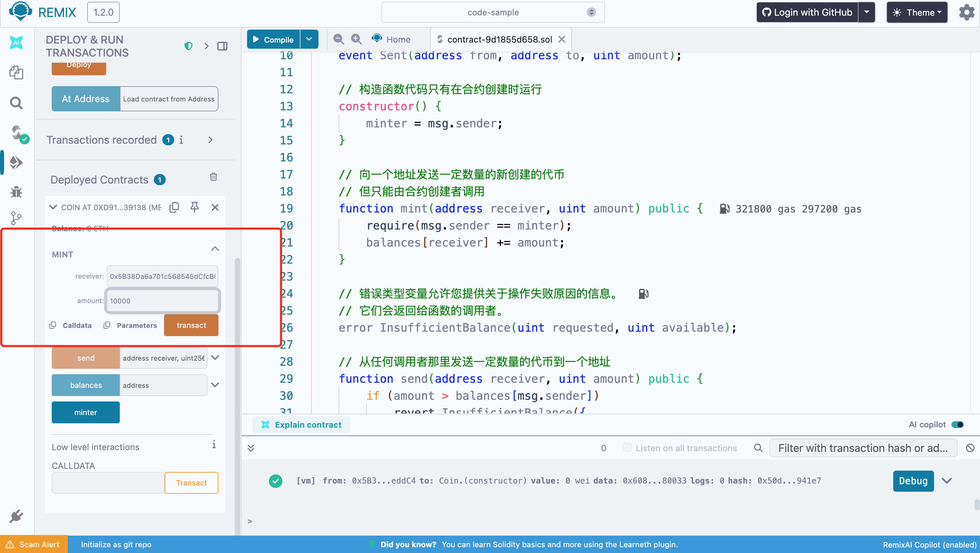This screenshot has width=980, height=553.
Task: Open the Git source control icon
Action: click(x=16, y=218)
